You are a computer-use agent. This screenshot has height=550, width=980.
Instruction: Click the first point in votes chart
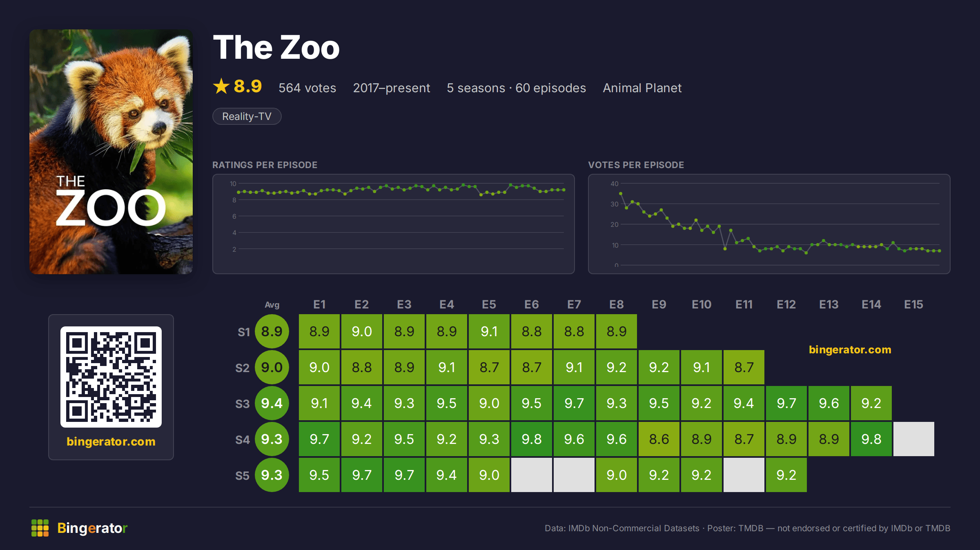[621, 194]
